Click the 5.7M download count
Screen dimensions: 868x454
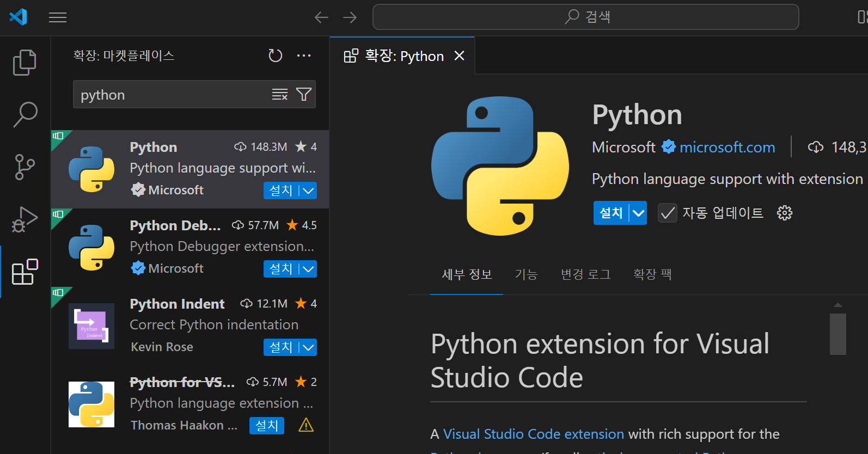(x=267, y=382)
